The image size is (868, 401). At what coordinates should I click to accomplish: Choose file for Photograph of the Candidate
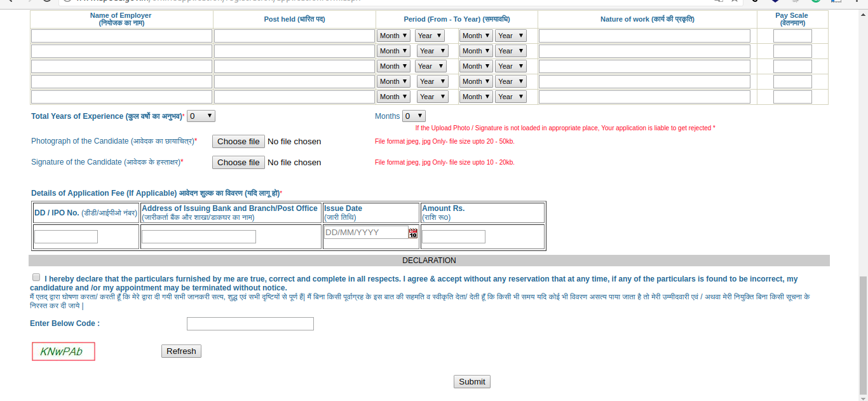[238, 142]
